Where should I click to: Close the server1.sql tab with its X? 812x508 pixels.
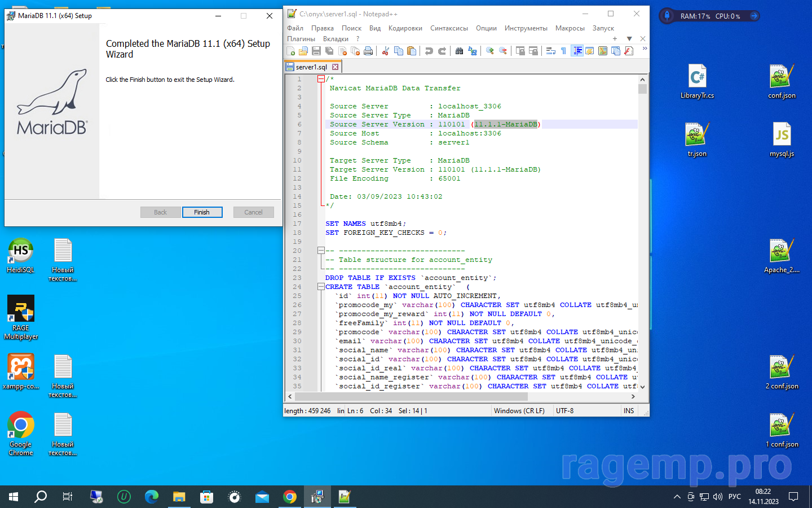(x=335, y=67)
